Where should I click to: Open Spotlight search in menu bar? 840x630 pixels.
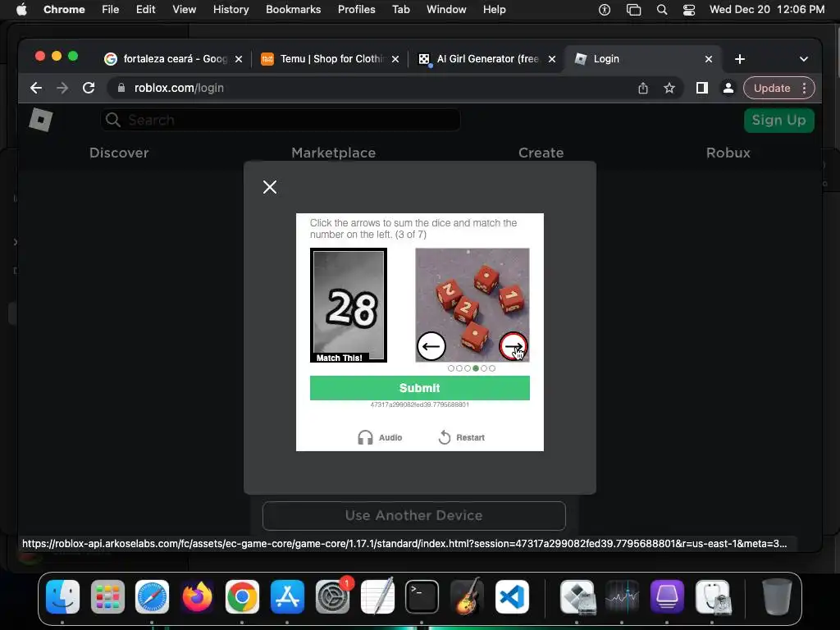point(662,10)
